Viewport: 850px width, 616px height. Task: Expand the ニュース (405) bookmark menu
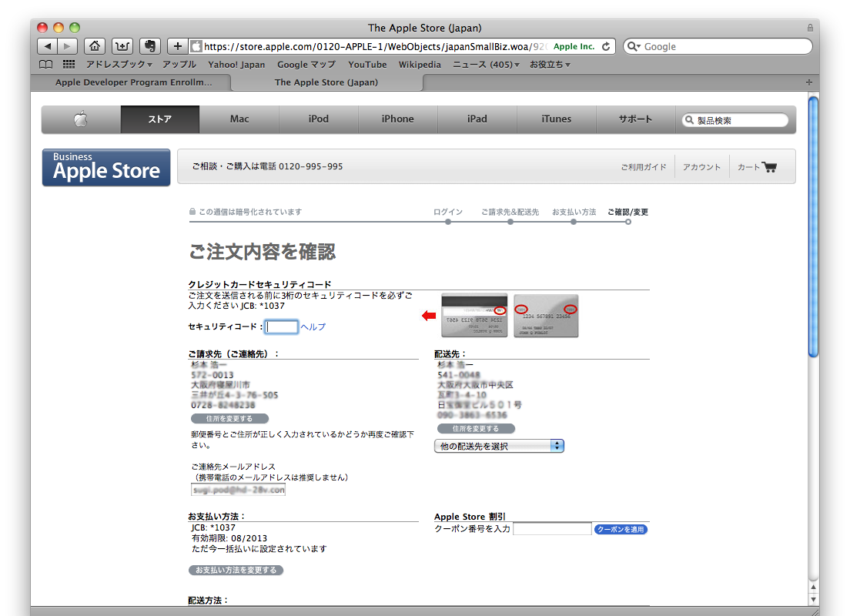[x=486, y=65]
